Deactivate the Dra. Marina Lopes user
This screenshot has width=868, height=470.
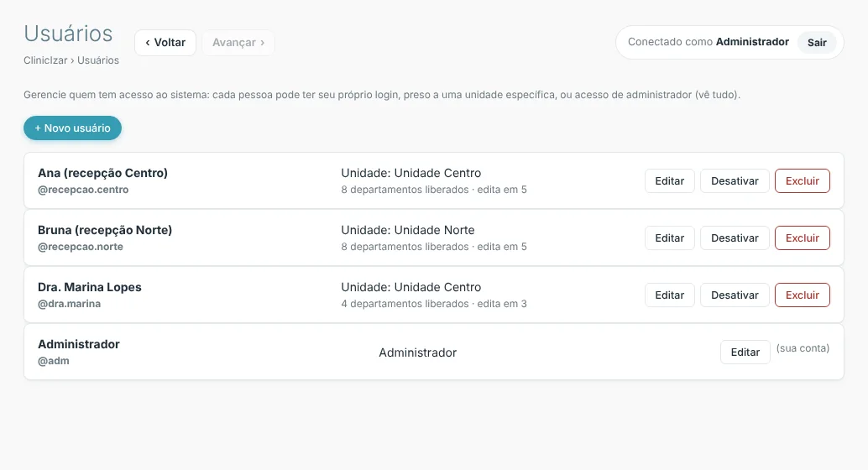coord(735,295)
